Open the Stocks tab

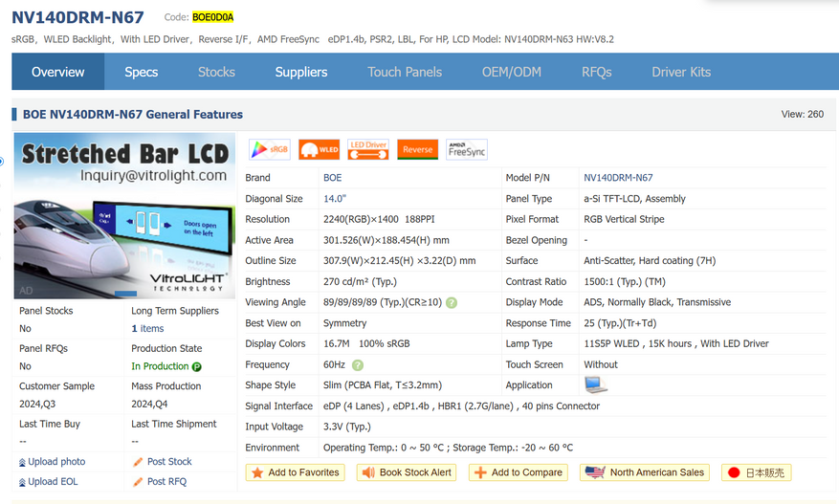click(216, 72)
